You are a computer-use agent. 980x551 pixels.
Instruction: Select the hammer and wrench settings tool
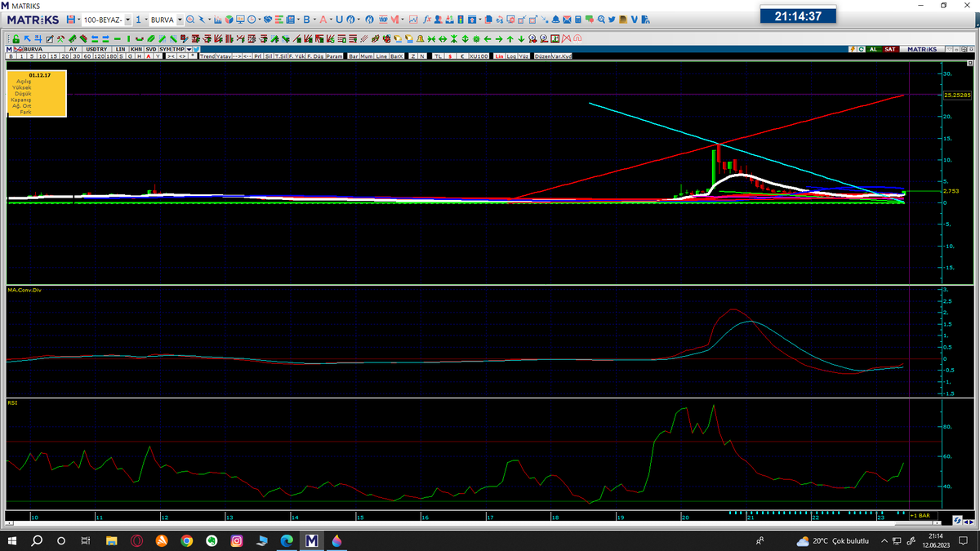click(x=60, y=38)
